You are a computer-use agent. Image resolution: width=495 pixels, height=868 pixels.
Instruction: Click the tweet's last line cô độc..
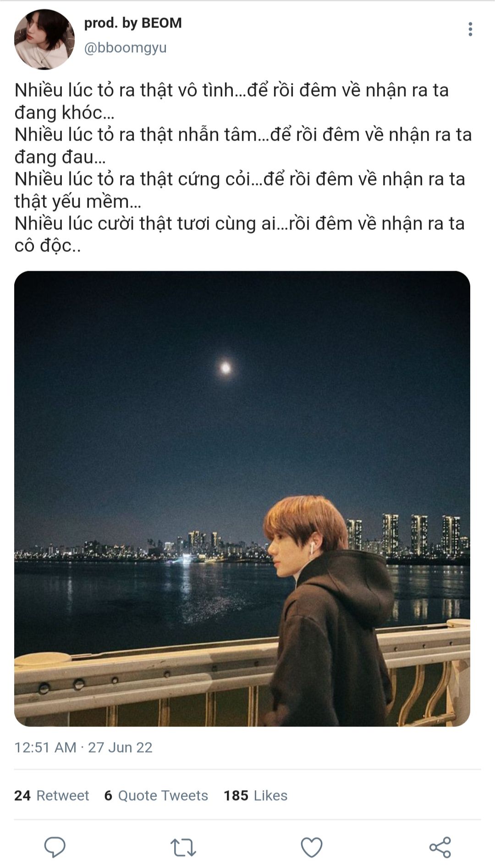pyautogui.click(x=48, y=246)
